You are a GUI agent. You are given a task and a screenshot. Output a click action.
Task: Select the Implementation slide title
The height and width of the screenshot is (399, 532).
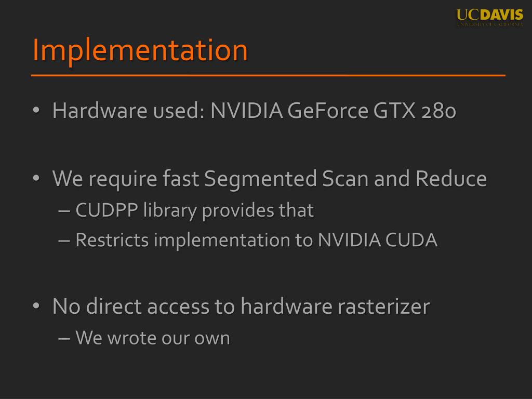(140, 50)
